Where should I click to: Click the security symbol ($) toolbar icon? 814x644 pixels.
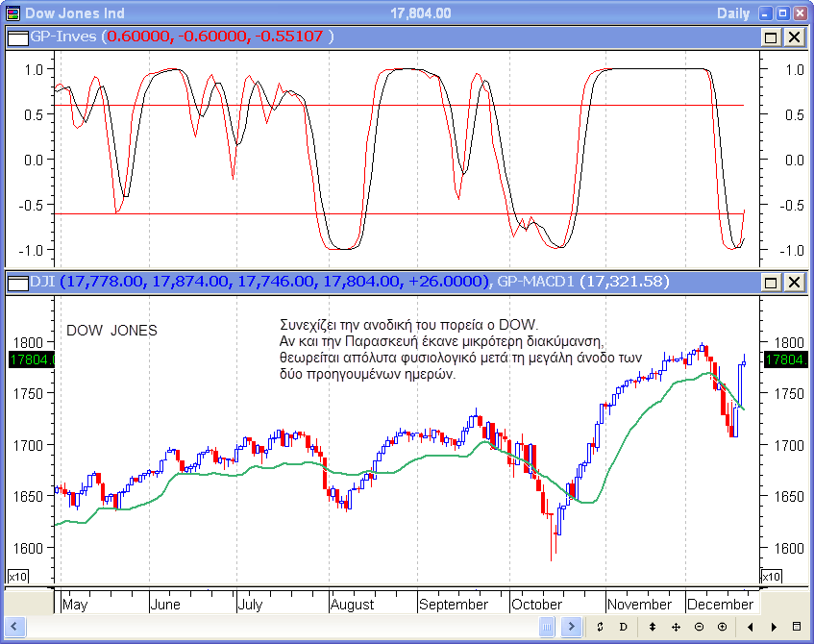(x=599, y=627)
